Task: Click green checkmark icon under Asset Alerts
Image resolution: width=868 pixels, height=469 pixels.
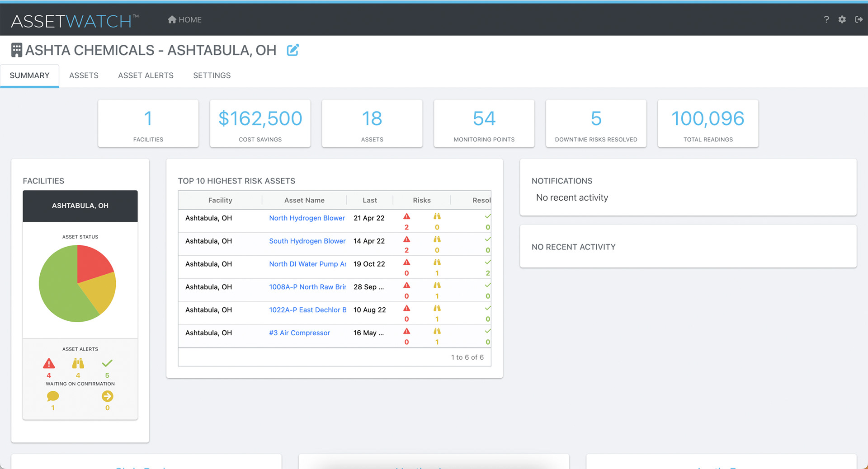Action: pos(107,363)
